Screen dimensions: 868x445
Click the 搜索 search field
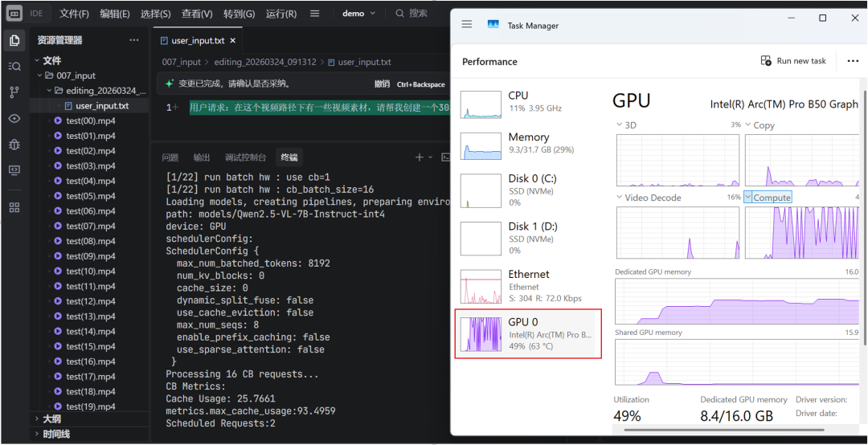[x=418, y=14]
